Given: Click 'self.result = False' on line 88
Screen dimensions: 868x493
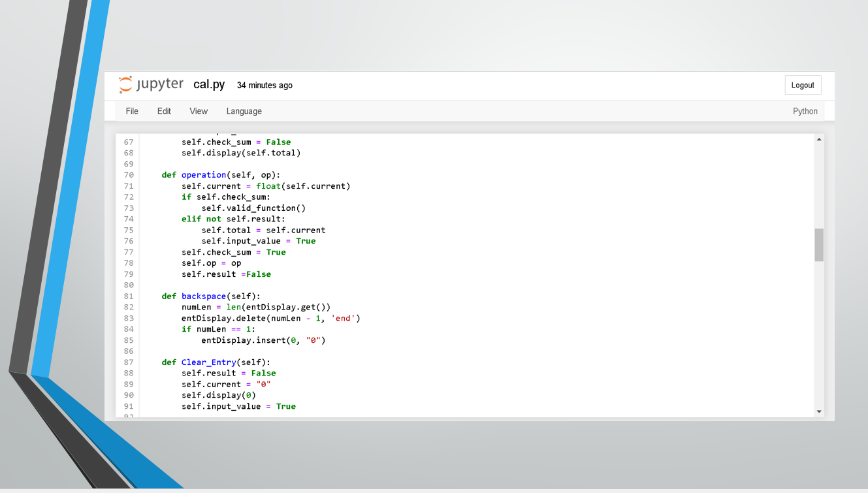Looking at the screenshot, I should tap(229, 373).
